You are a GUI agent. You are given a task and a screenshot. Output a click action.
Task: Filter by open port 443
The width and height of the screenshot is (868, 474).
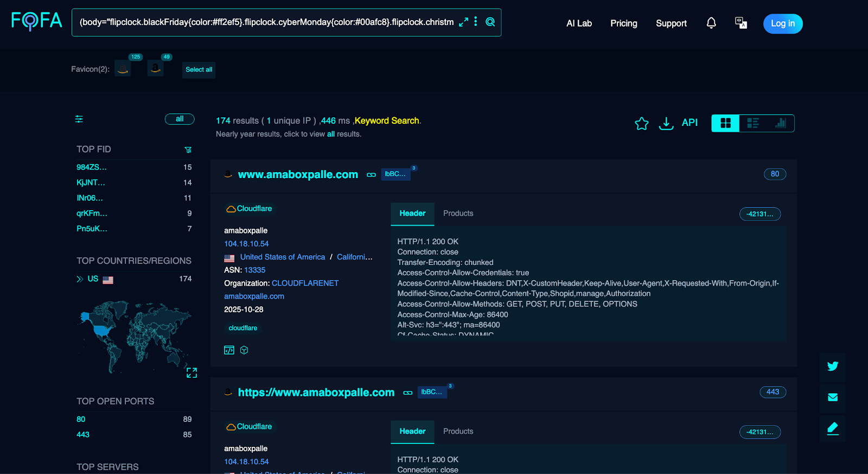pyautogui.click(x=83, y=434)
